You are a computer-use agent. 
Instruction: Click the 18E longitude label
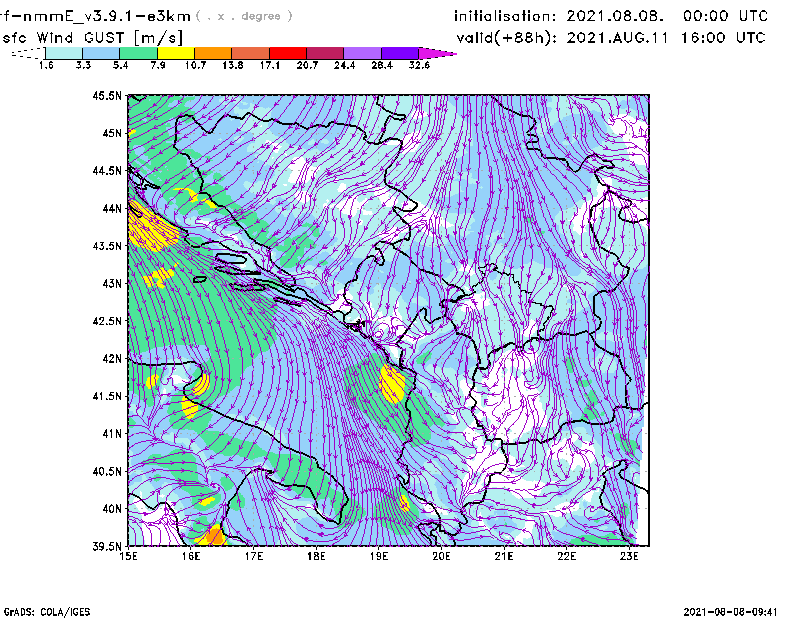316,556
